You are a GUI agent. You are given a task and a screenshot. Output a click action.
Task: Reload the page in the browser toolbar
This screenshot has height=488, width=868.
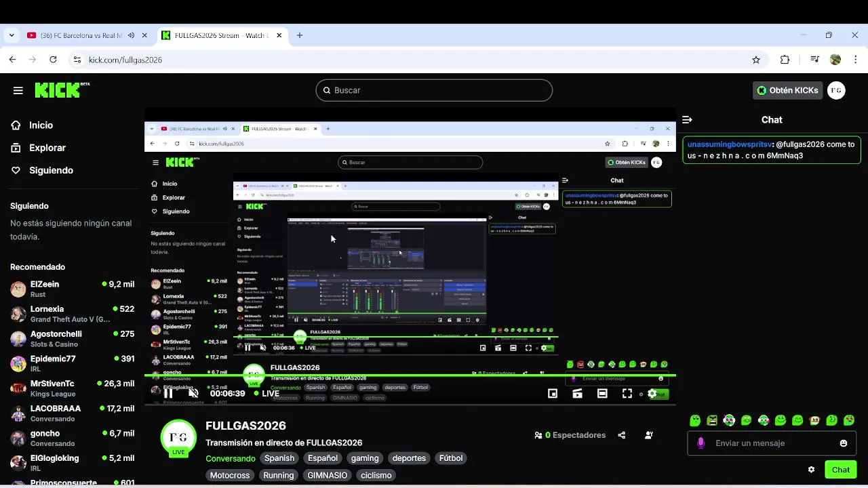tap(53, 60)
